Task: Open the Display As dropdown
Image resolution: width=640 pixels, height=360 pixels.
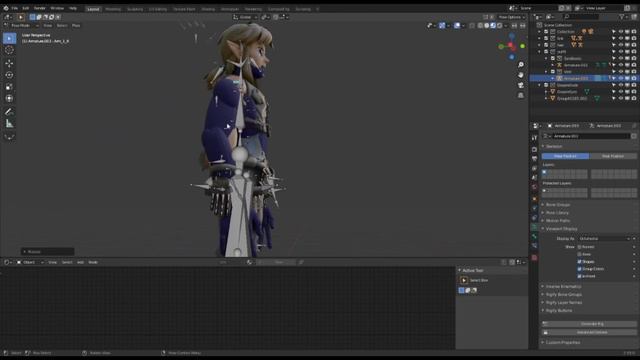Action: coord(604,238)
